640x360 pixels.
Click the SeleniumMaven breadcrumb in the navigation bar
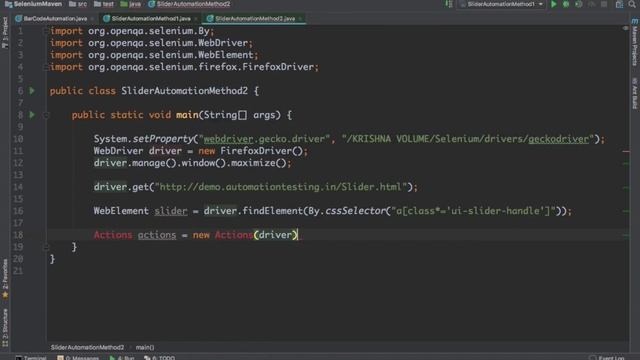click(x=33, y=4)
